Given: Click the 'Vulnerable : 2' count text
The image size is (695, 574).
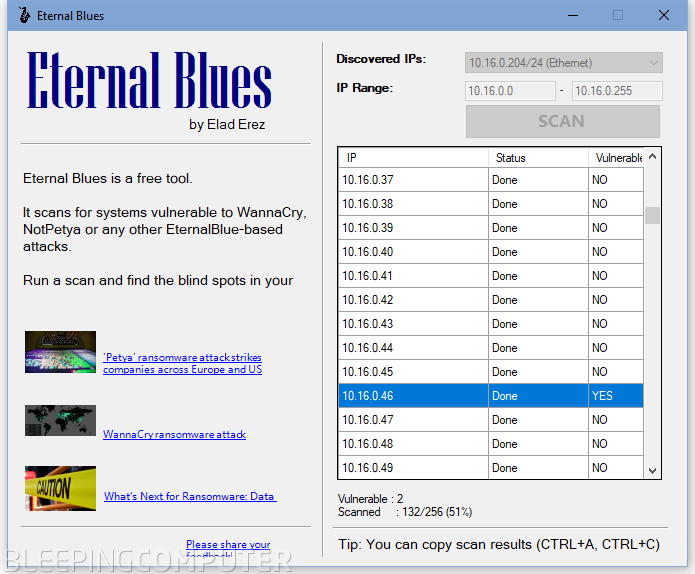Looking at the screenshot, I should [x=371, y=499].
